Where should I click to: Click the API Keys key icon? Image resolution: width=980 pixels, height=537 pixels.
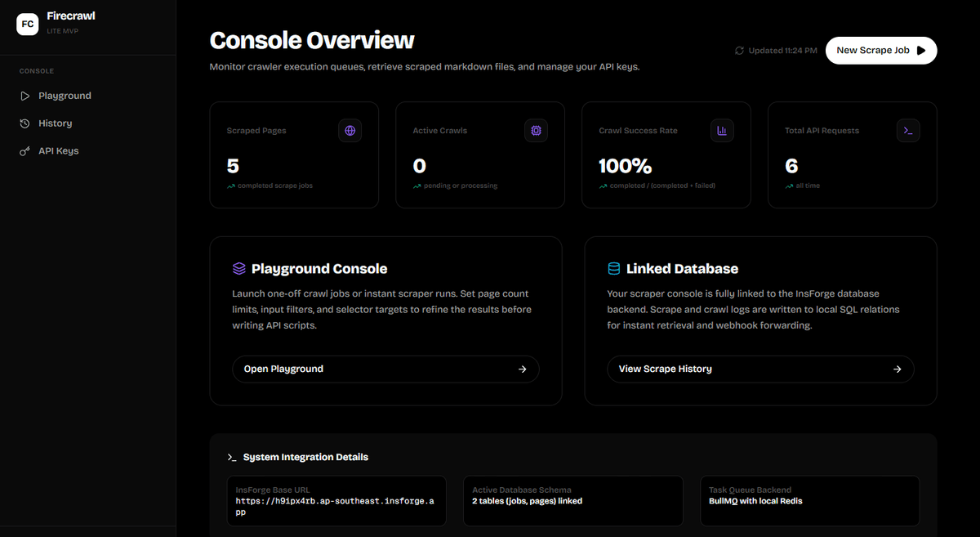click(24, 151)
